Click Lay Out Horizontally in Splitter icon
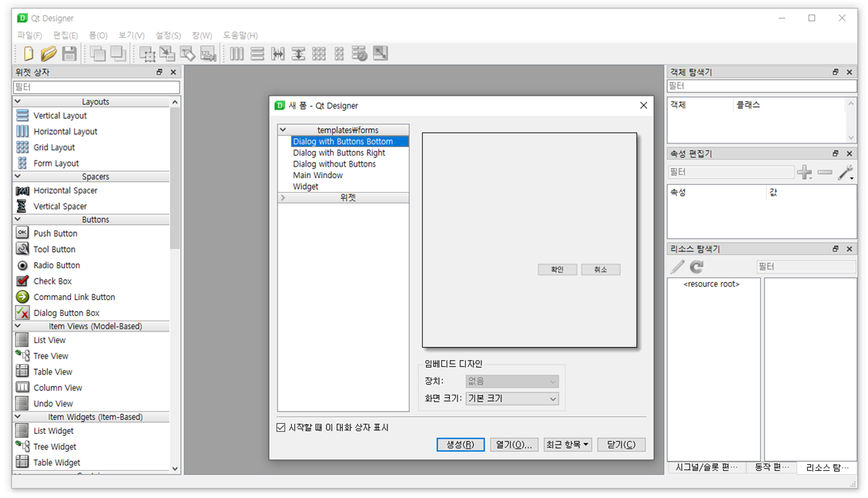868x498 pixels. click(278, 54)
